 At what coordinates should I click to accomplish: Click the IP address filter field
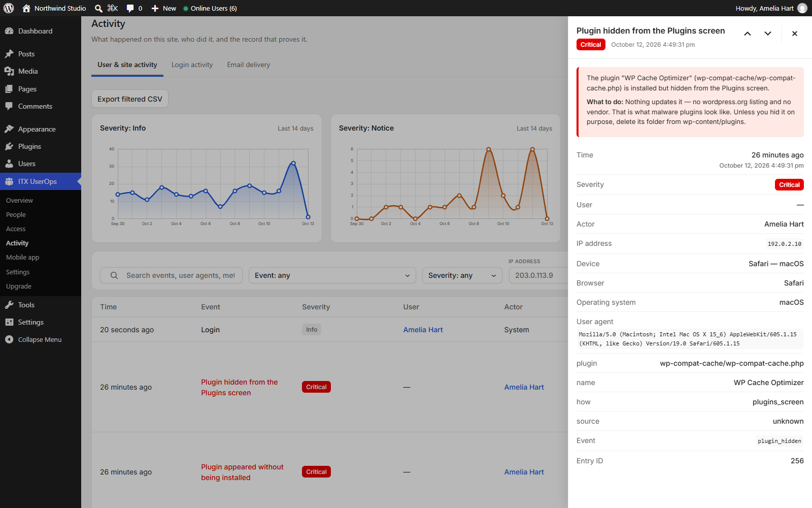(538, 275)
